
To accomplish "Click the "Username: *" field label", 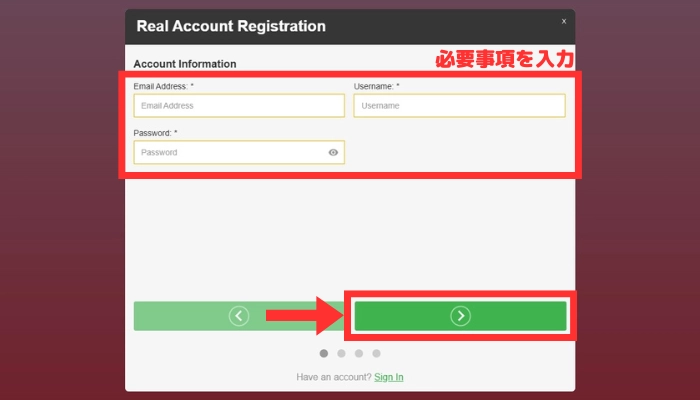I will [x=376, y=86].
